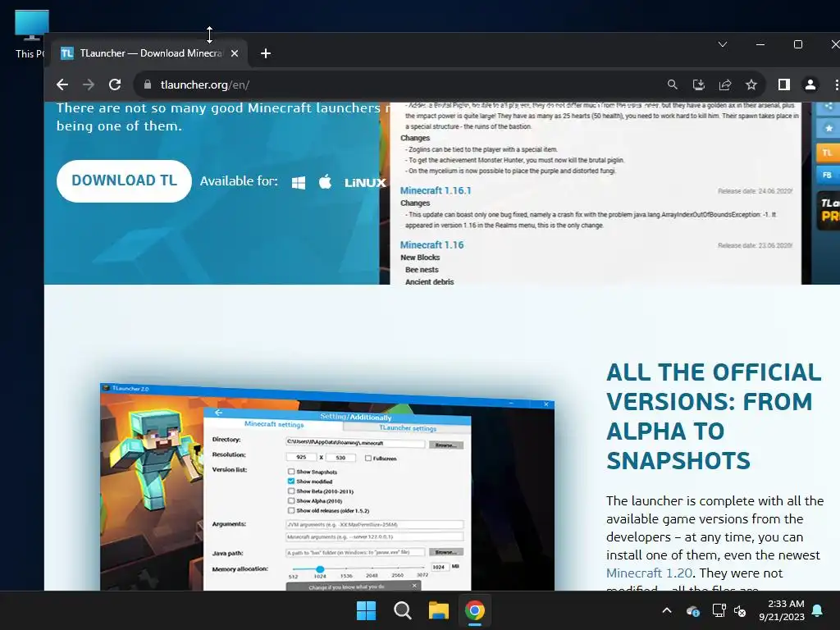840x630 pixels.
Task: Open the notifications bell icon
Action: click(x=818, y=610)
